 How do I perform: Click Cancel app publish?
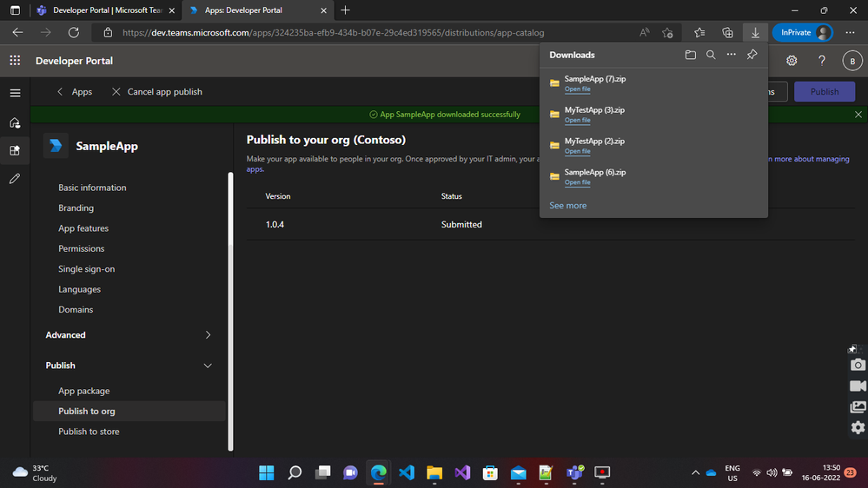pos(157,92)
